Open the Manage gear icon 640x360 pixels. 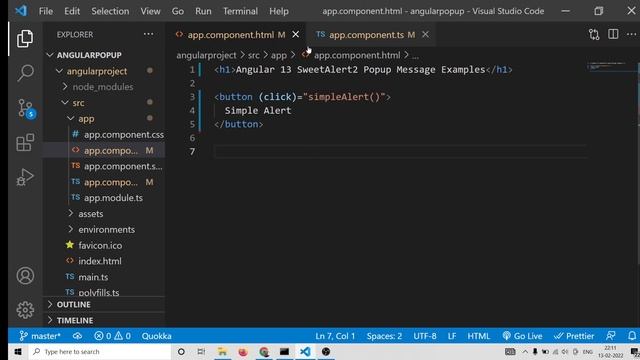click(25, 310)
